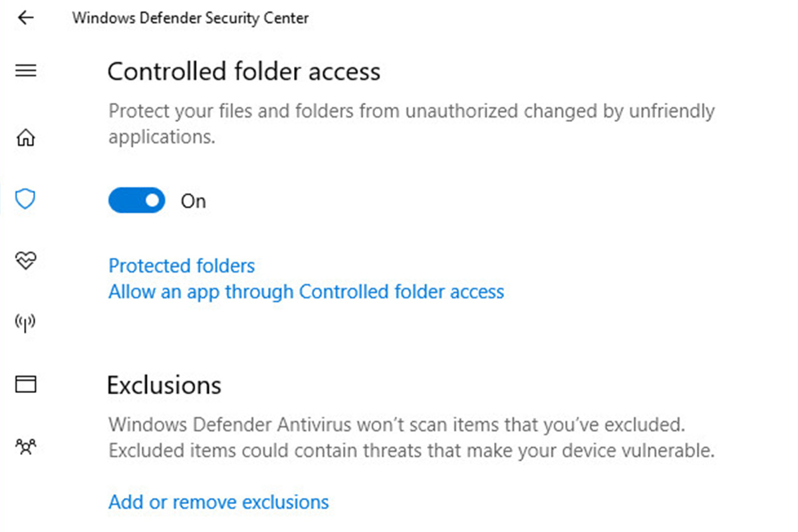The height and width of the screenshot is (532, 798).
Task: Open Device performance & health heart icon
Action: point(25,261)
